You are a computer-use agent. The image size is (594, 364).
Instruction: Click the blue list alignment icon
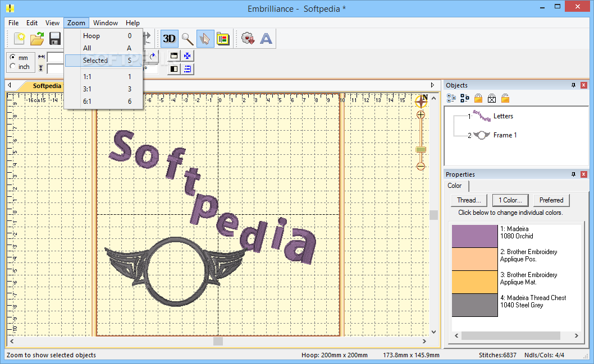point(188,69)
